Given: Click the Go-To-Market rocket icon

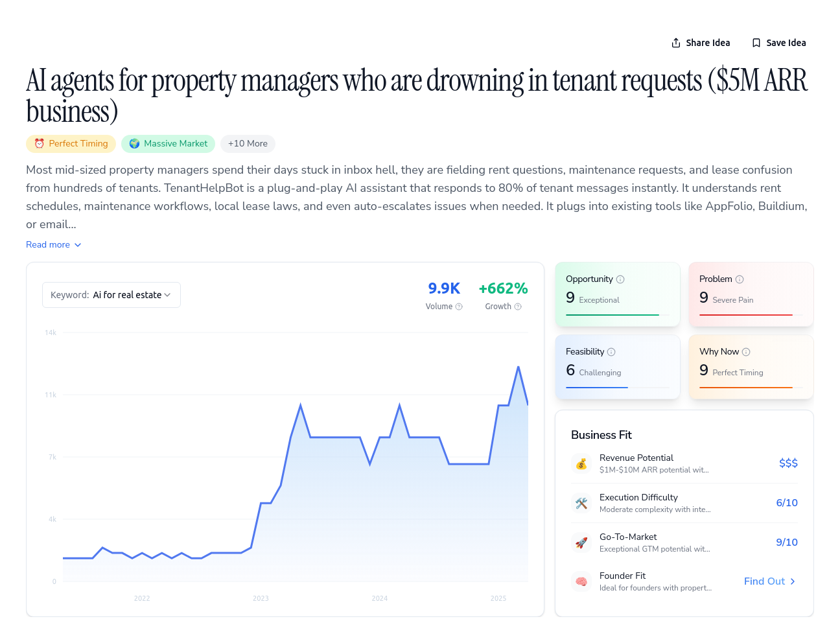Looking at the screenshot, I should click(581, 543).
